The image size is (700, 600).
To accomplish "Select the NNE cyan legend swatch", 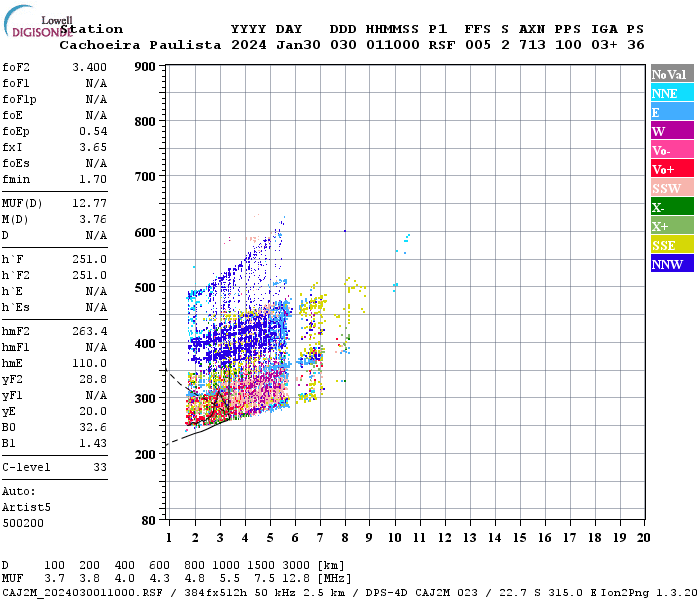I will pyautogui.click(x=672, y=92).
